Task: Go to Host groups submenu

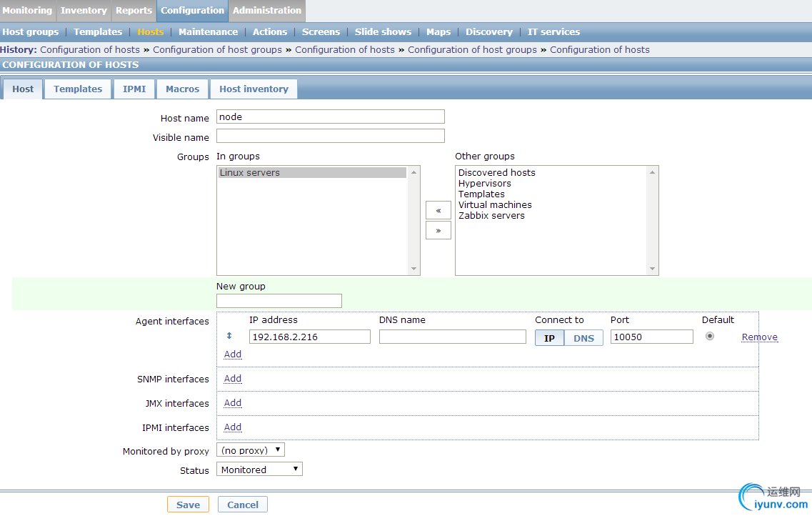Action: point(31,31)
